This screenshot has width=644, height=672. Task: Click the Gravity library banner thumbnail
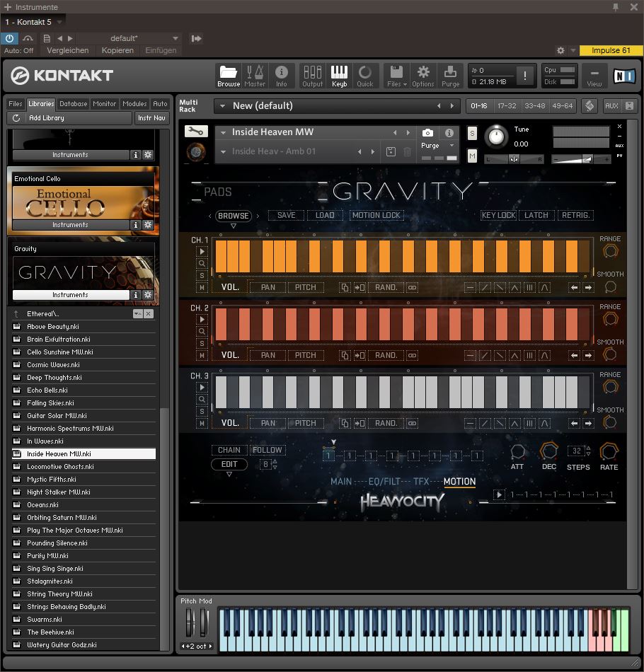click(84, 272)
